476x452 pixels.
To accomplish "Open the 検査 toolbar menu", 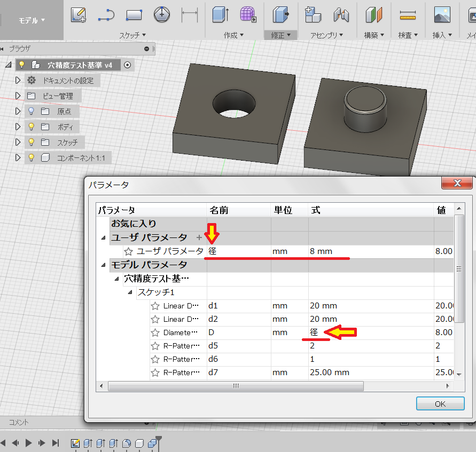I will pyautogui.click(x=408, y=35).
